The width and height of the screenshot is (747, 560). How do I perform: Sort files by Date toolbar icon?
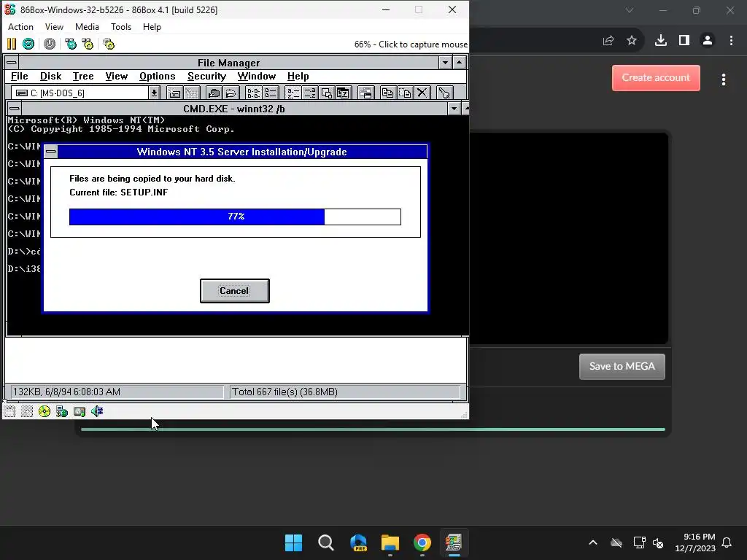pyautogui.click(x=343, y=93)
